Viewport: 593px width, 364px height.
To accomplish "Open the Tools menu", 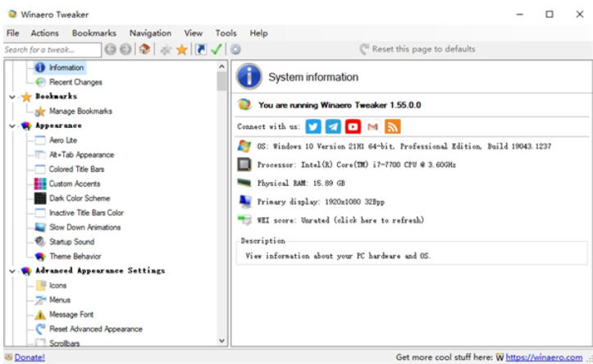I will [226, 33].
